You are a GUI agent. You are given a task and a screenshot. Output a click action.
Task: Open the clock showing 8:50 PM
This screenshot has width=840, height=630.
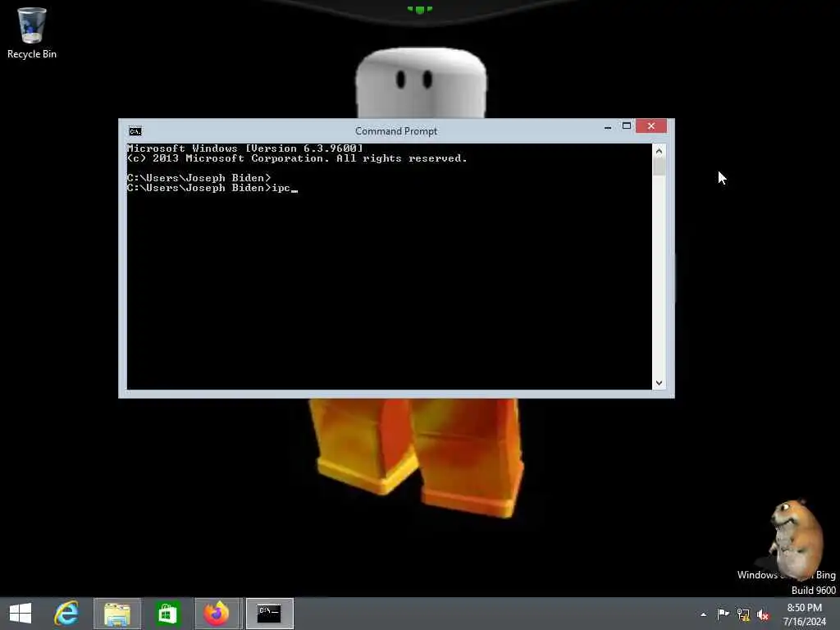click(x=804, y=614)
